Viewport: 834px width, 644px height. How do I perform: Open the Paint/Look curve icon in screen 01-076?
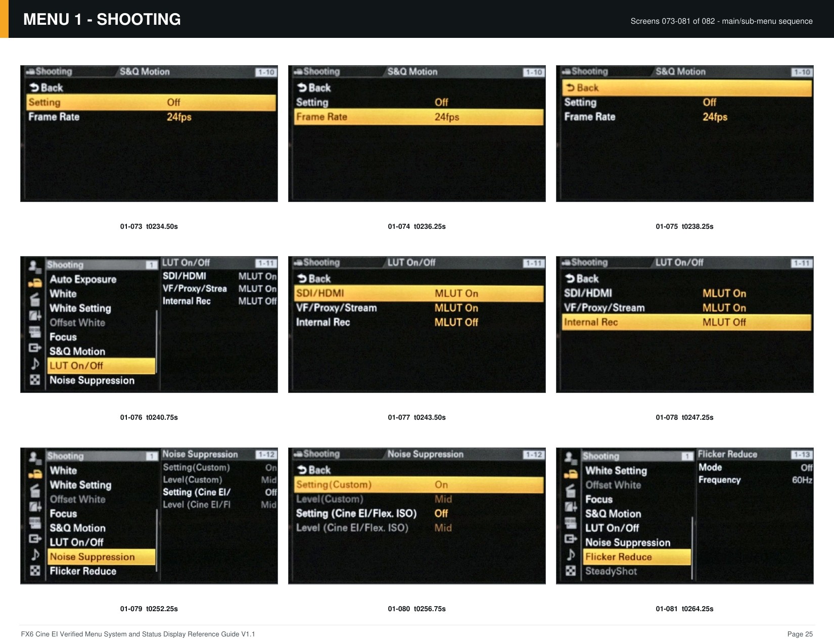34,316
